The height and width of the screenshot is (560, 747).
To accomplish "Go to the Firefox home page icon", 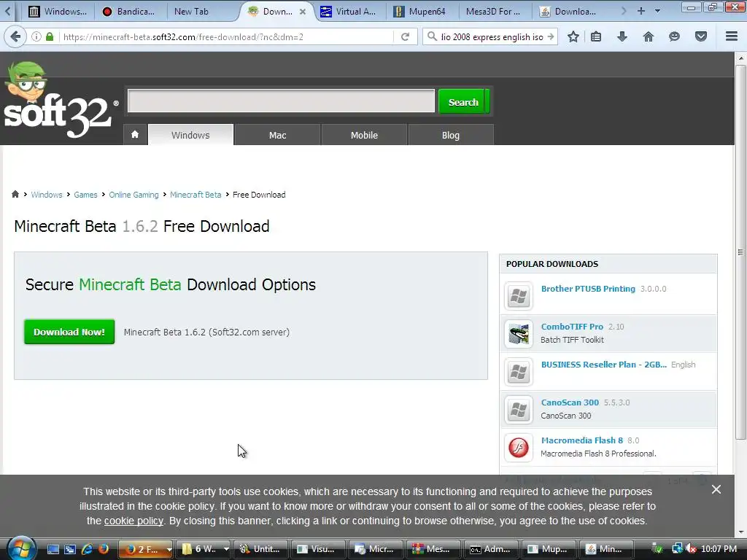I will click(649, 36).
